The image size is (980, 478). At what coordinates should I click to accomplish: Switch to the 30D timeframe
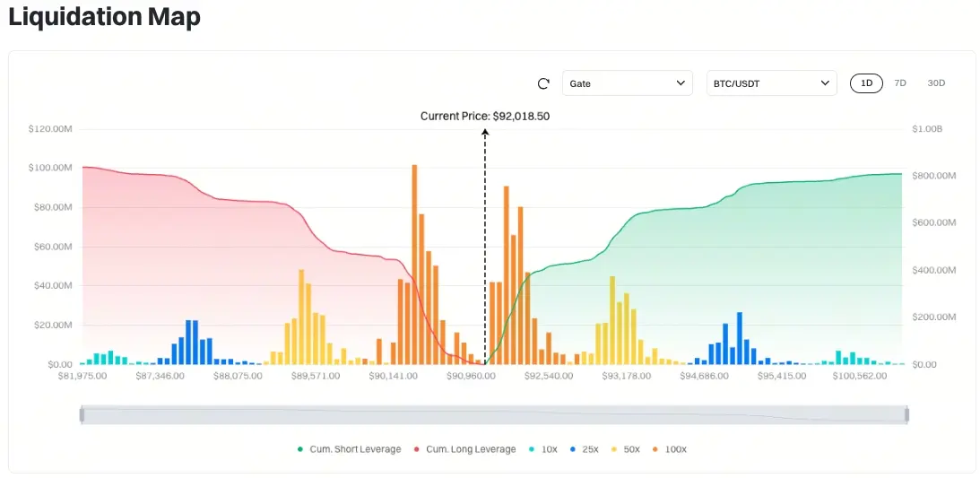pos(936,83)
